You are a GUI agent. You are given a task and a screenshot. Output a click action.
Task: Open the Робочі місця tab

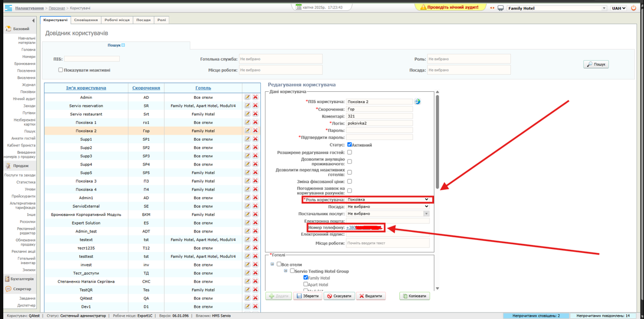click(116, 20)
